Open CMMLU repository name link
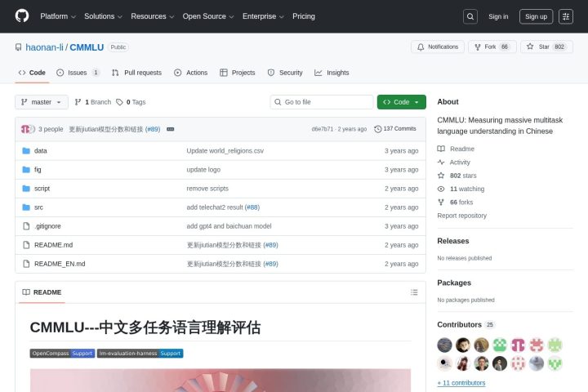The height and width of the screenshot is (392, 588). click(x=87, y=47)
